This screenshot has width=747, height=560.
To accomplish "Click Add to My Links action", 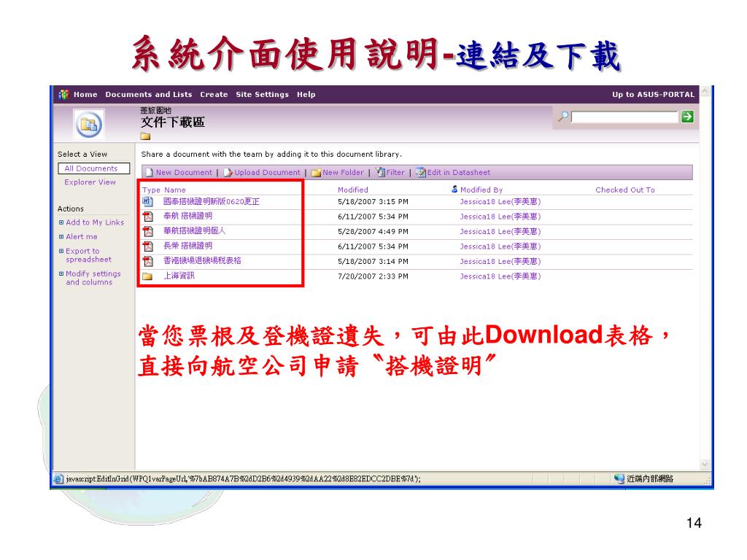I will [95, 222].
